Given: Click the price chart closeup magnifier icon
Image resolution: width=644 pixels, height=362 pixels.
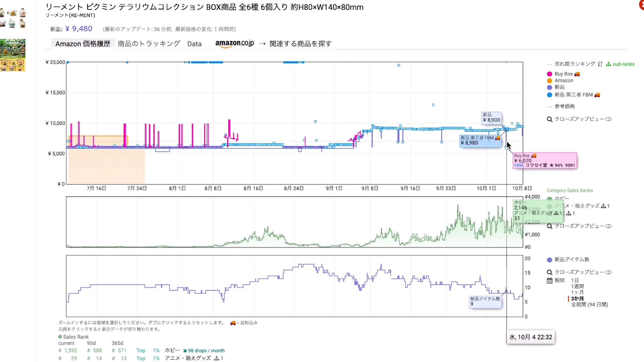Looking at the screenshot, I should (x=549, y=119).
